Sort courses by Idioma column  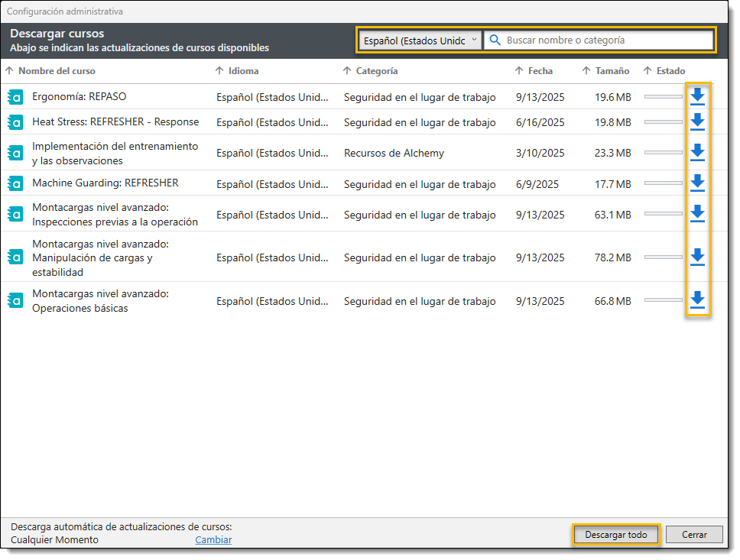(243, 71)
